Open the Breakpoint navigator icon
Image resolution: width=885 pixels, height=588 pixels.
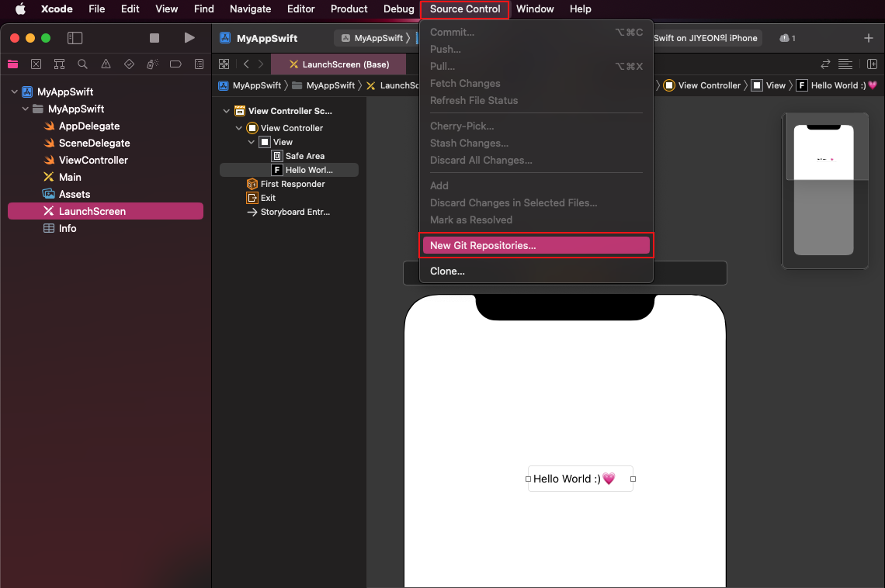pos(175,64)
